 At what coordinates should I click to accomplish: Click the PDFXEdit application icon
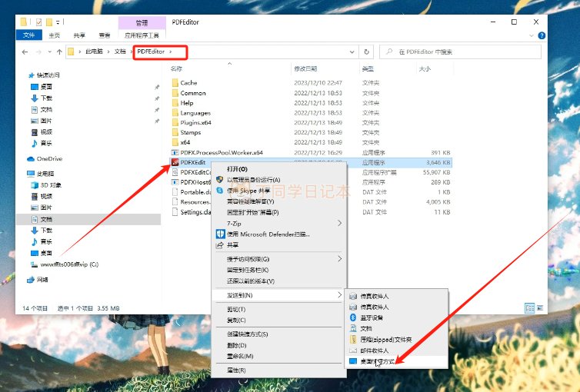click(175, 162)
